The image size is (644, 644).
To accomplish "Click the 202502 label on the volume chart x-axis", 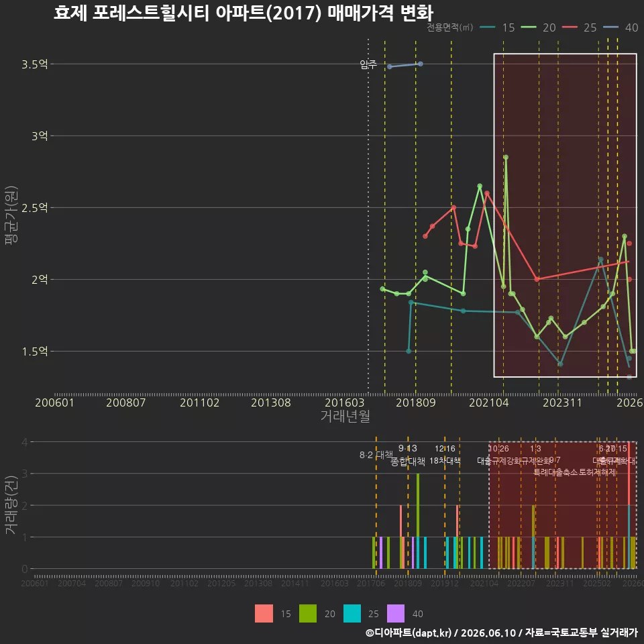I will tap(597, 583).
